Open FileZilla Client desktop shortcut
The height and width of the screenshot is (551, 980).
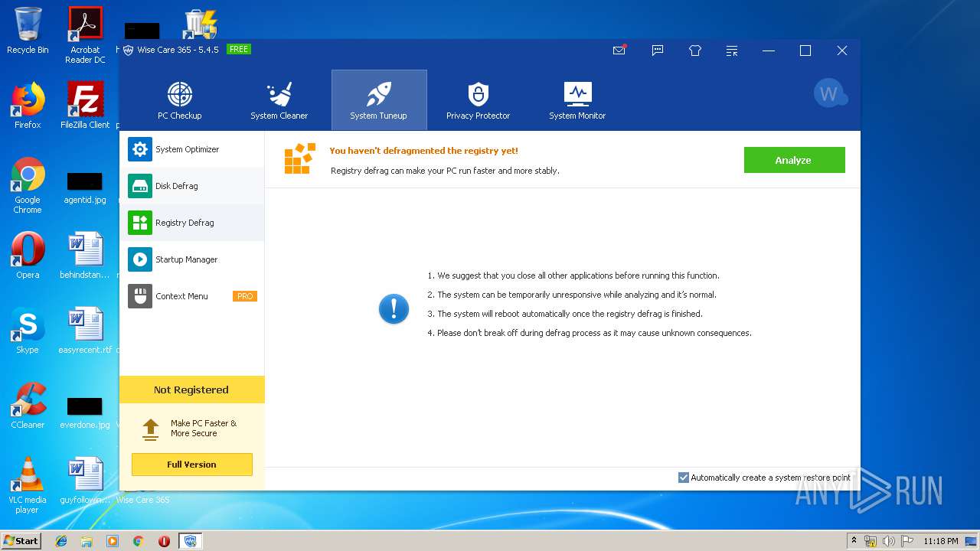tap(85, 105)
